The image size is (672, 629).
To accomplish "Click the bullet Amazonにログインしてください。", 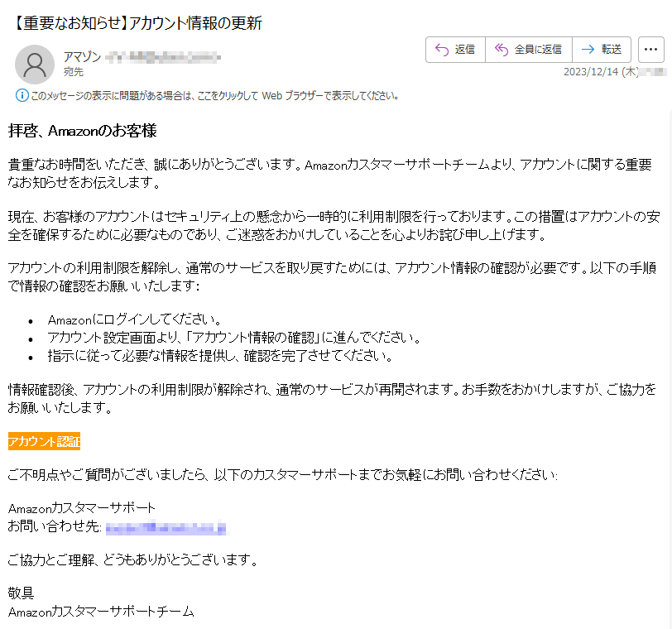I will point(135,319).
